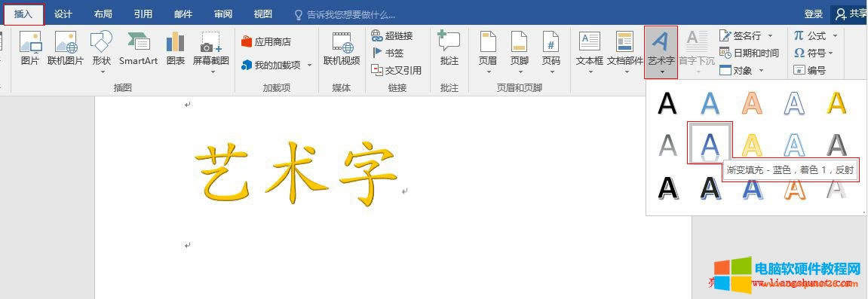Switch to the 审阅 tab
Screen dimensions: 868x299
pos(223,14)
